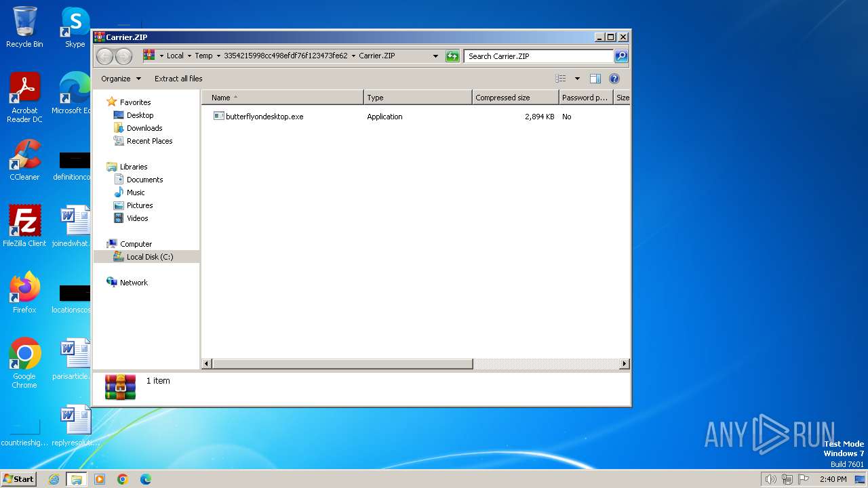Click Internet Explorer on the taskbar
The width and height of the screenshot is (868, 488).
54,479
